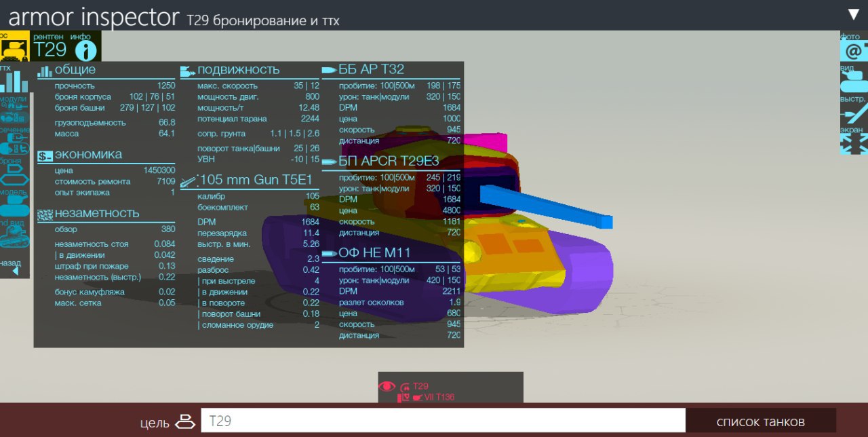Open the список танков tank list

pyautogui.click(x=761, y=421)
